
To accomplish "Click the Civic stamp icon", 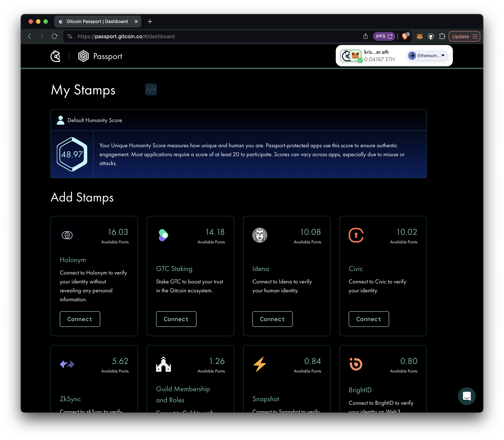I will (356, 235).
